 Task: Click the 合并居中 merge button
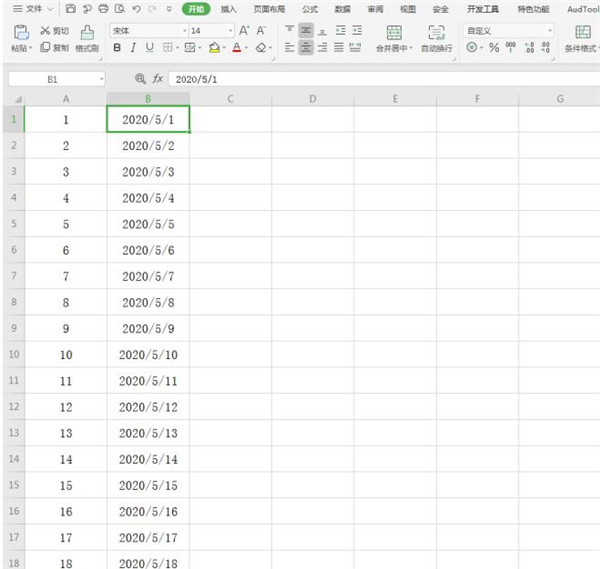pyautogui.click(x=394, y=39)
